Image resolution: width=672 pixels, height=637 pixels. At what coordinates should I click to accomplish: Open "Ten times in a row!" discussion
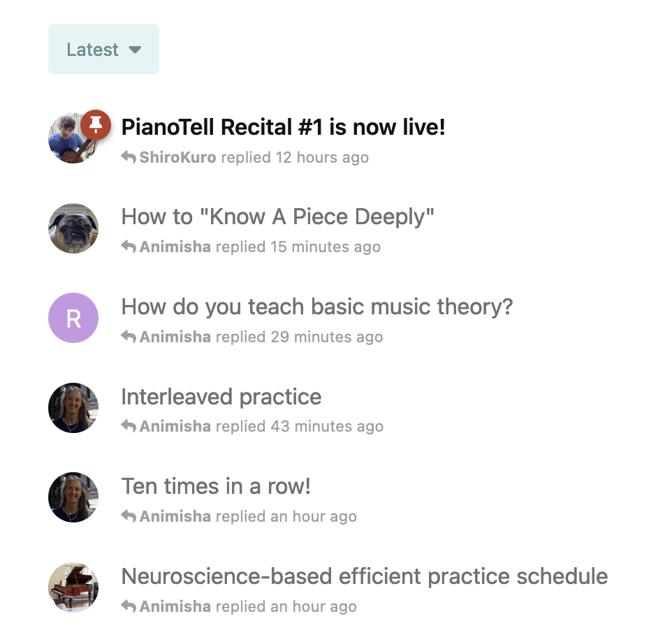tap(215, 486)
